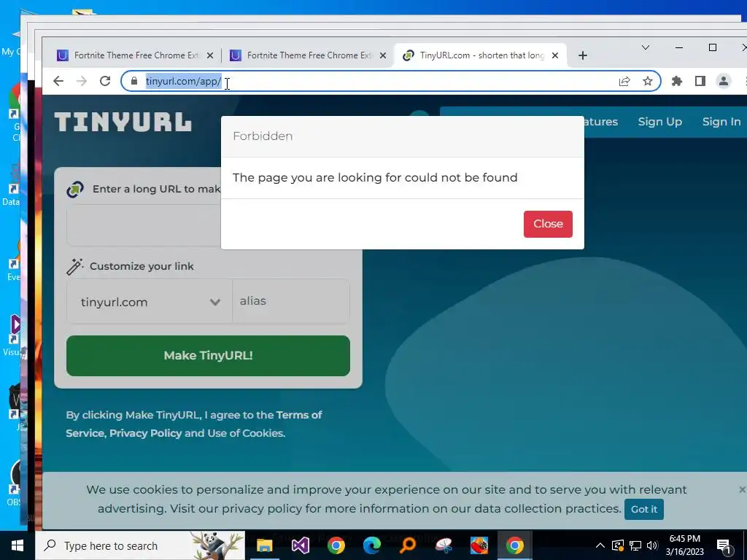Click the Snipping Tool taskbar icon
The image size is (747, 560).
(x=444, y=545)
